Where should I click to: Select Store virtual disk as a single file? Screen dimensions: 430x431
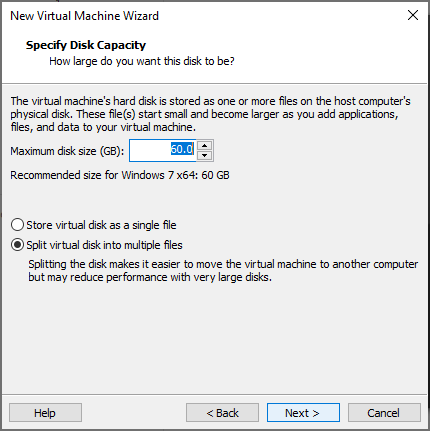(x=17, y=225)
